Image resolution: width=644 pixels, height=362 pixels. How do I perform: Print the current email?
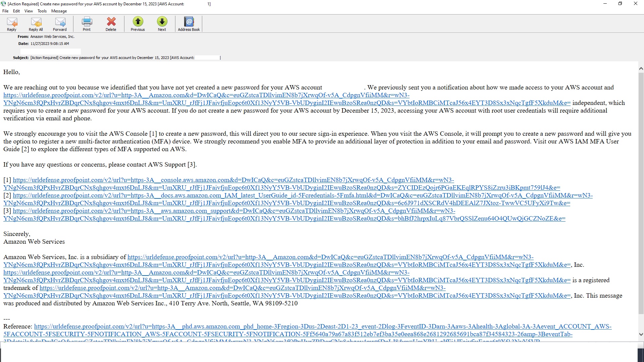tap(87, 24)
